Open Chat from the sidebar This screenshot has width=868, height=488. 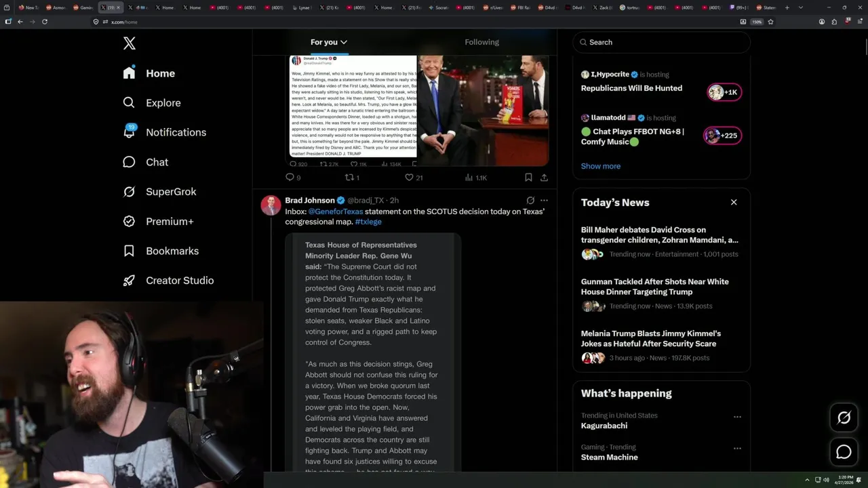(146, 162)
